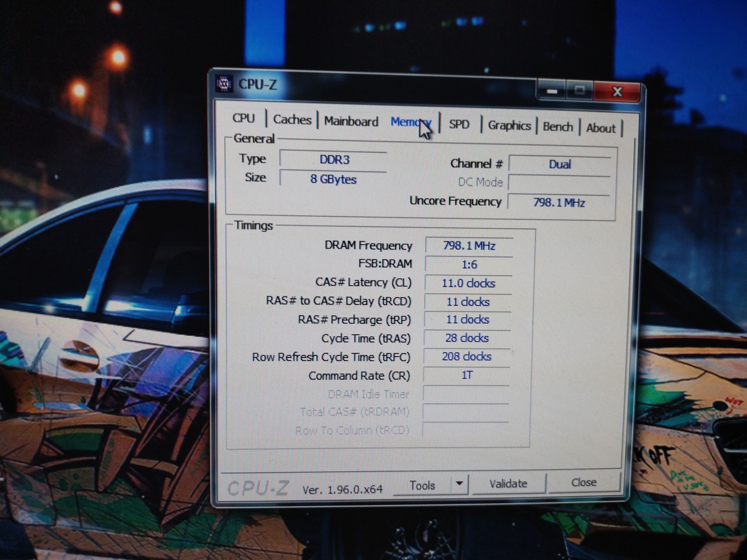747x560 pixels.
Task: Click the version text Ver. 1.96.0.x64
Action: pos(342,489)
